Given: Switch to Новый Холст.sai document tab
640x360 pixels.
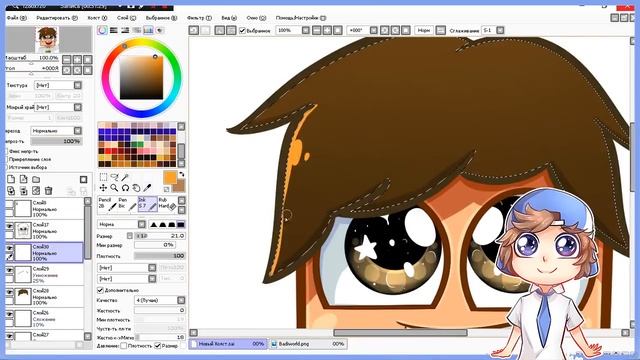Looking at the screenshot, I should coord(228,344).
